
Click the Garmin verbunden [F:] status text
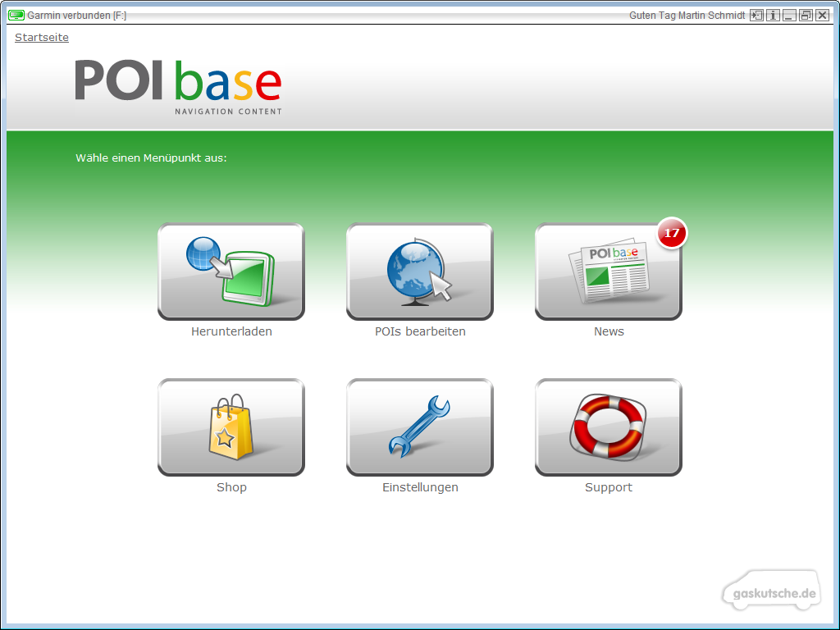coord(76,16)
